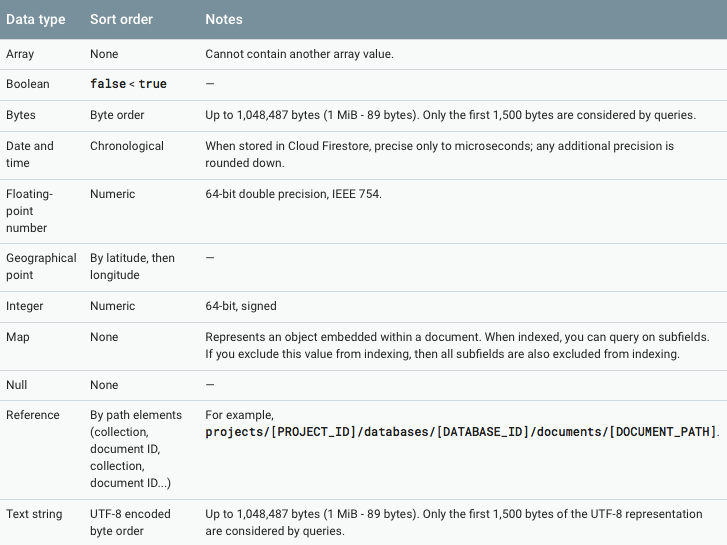Click the Floating-point number cell
The image size is (727, 545).
pyautogui.click(x=29, y=211)
